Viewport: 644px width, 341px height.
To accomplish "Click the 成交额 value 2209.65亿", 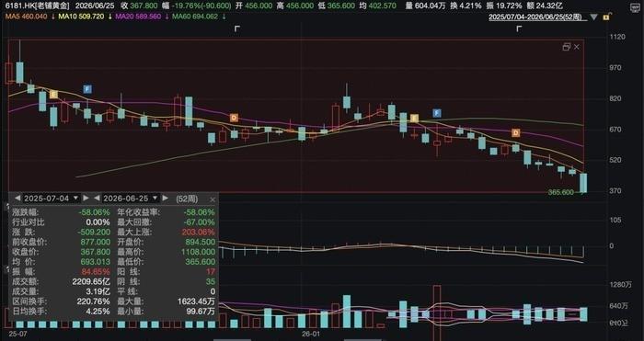I will [x=90, y=282].
